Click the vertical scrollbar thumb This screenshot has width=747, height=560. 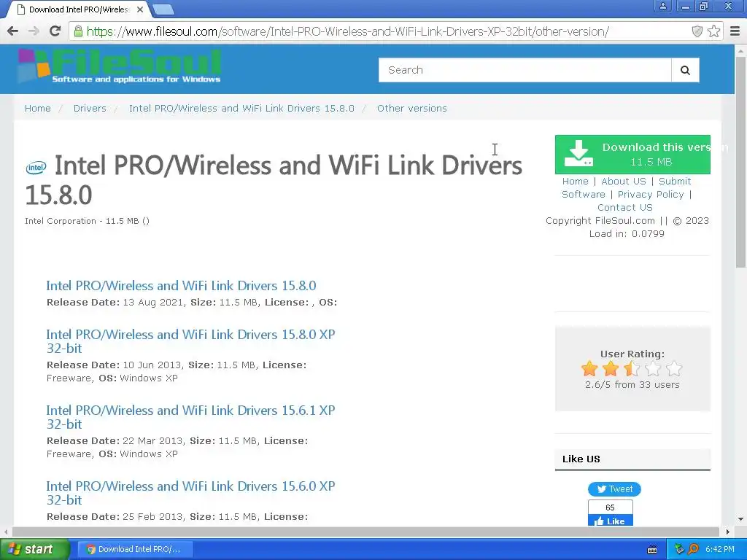(x=740, y=162)
